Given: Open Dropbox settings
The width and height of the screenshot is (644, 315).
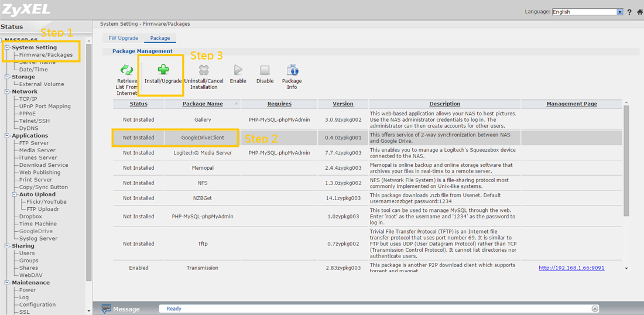Looking at the screenshot, I should [x=31, y=217].
